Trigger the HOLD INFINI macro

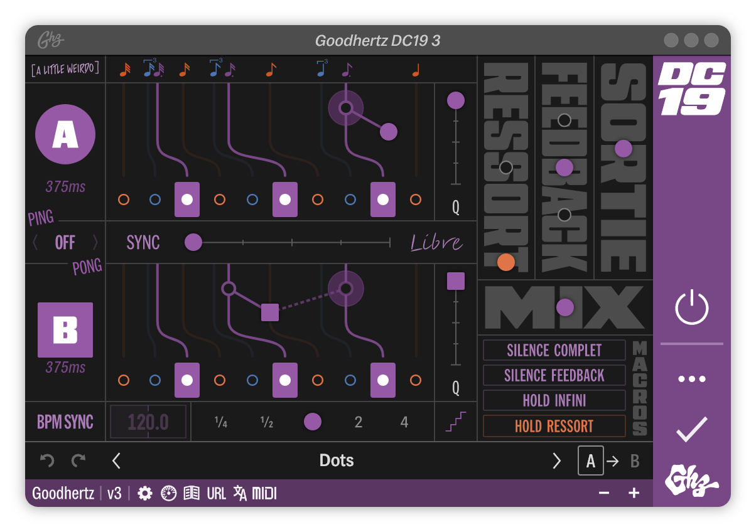[x=553, y=400]
